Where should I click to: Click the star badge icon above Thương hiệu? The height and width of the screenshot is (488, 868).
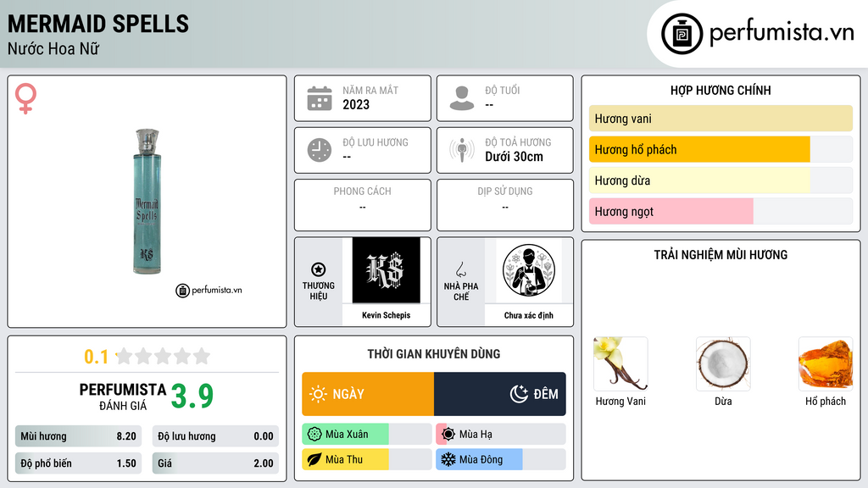coord(319,269)
